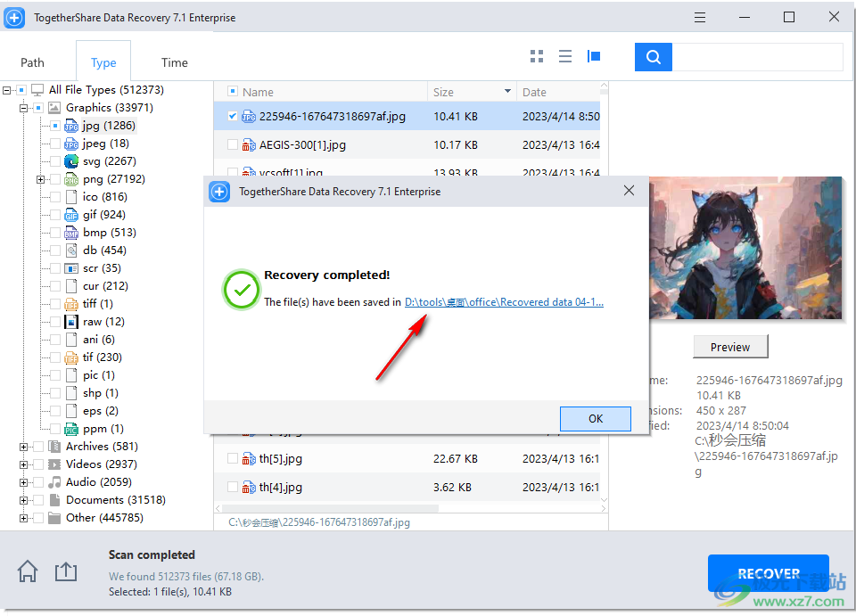Click the Size column sort arrow
The image size is (856, 616).
[x=507, y=91]
